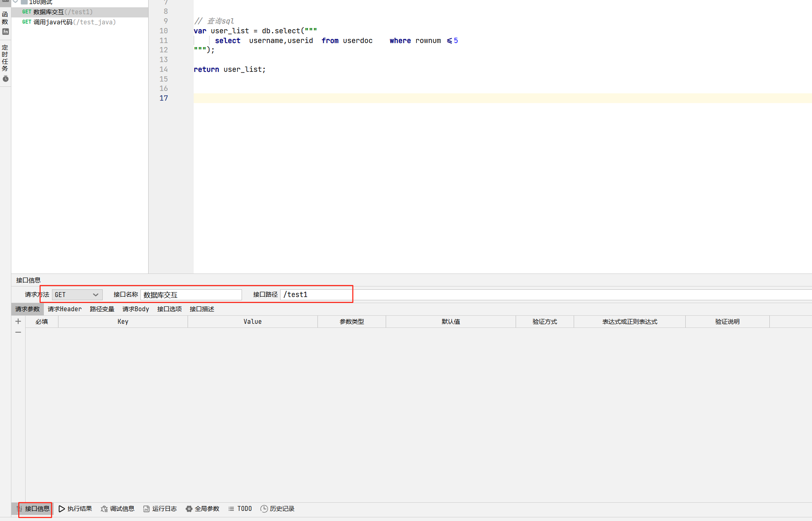Switch to the 请求Body tab
Viewport: 812px width, 521px height.
point(136,309)
